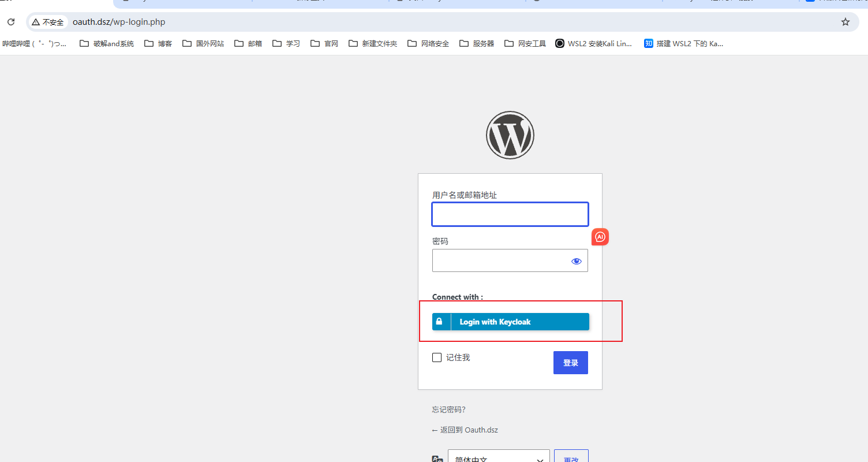The image size is (868, 462).
Task: Click the Connect with : label text
Action: (x=458, y=297)
